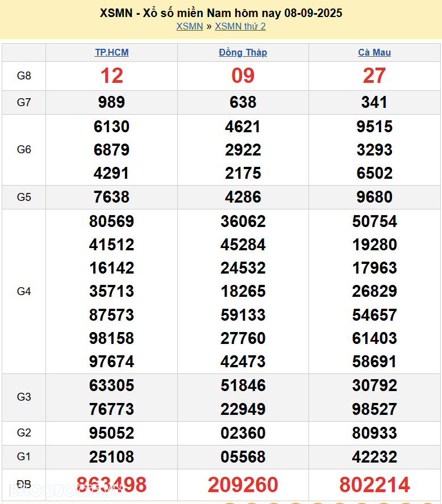442x504 pixels.
Task: Click the page title XSMN 08-09-2025
Action: click(x=221, y=12)
